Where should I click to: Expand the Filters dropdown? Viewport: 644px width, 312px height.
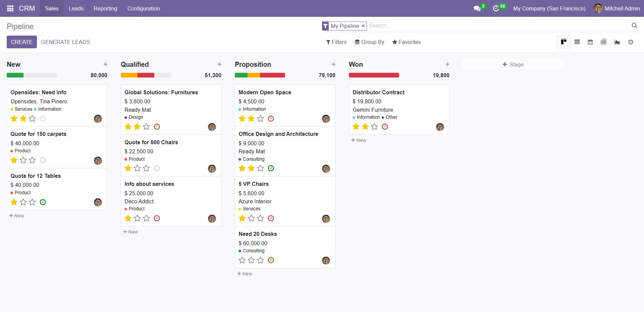pos(336,42)
